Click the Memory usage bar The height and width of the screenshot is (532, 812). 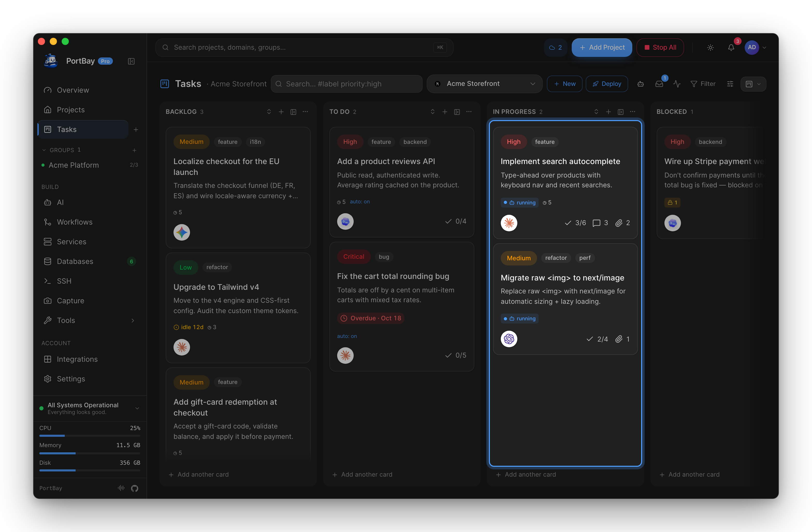point(90,453)
